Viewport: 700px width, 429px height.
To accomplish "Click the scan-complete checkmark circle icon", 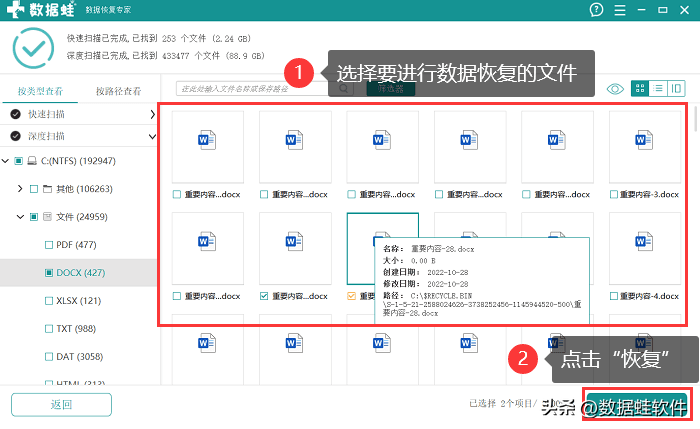I will coord(33,48).
